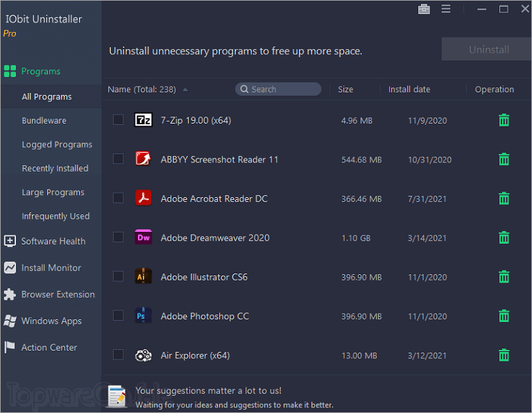Viewport: 532px width, 413px height.
Task: Select the Adobe Acrobat Reader DC checkbox
Action: click(x=118, y=198)
